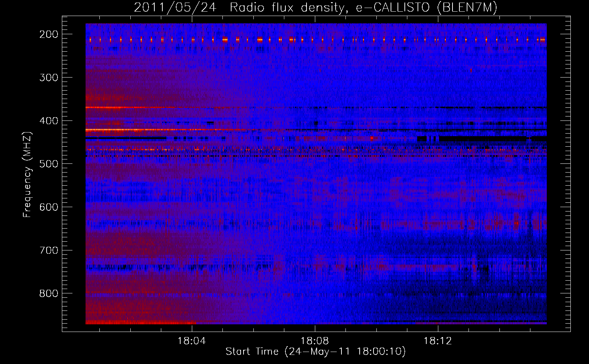Screen dimensions: 589x364
Task: Click the 400 frequency tick label
Action: (49, 121)
